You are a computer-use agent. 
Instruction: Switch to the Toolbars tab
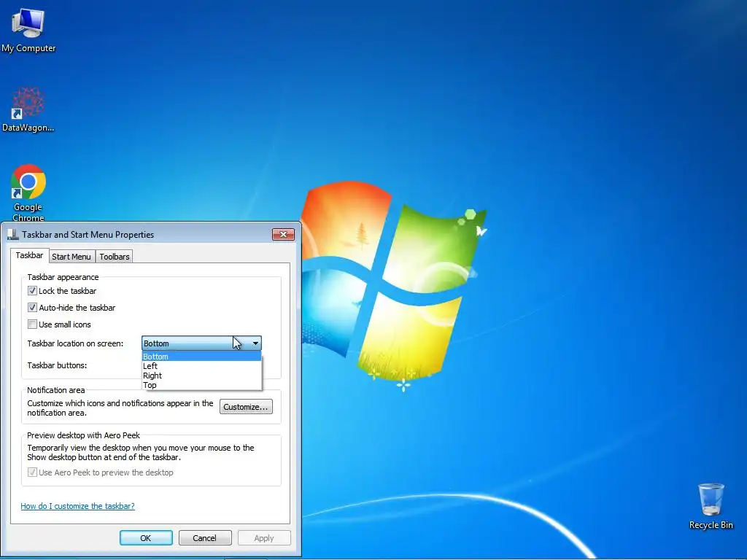(x=115, y=257)
